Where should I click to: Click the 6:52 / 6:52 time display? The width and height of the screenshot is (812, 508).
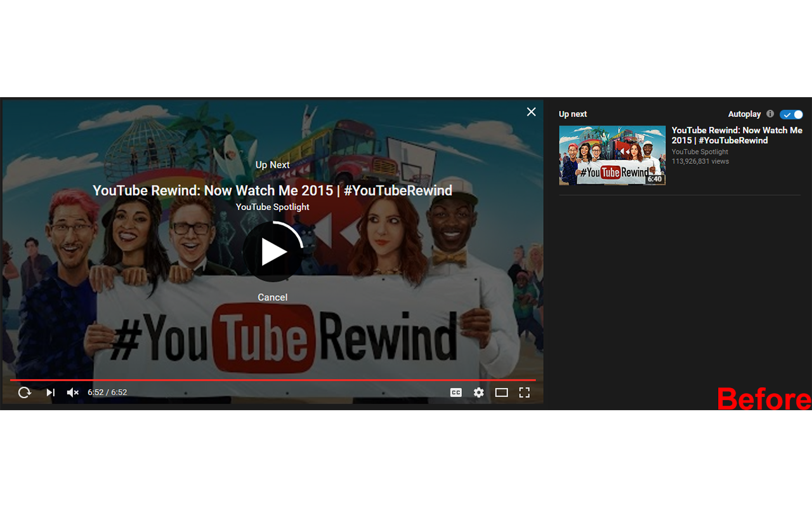point(107,392)
